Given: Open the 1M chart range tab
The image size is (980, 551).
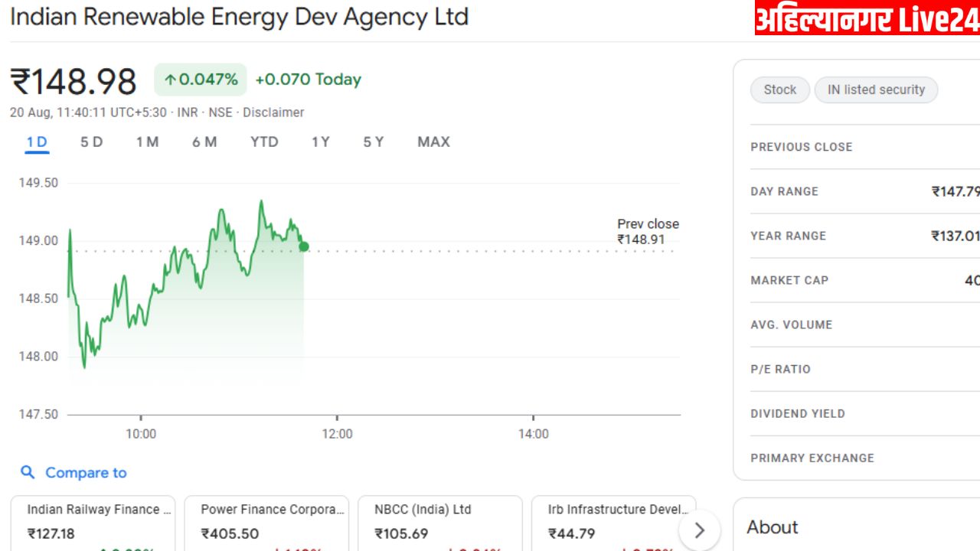Looking at the screenshot, I should coord(148,142).
